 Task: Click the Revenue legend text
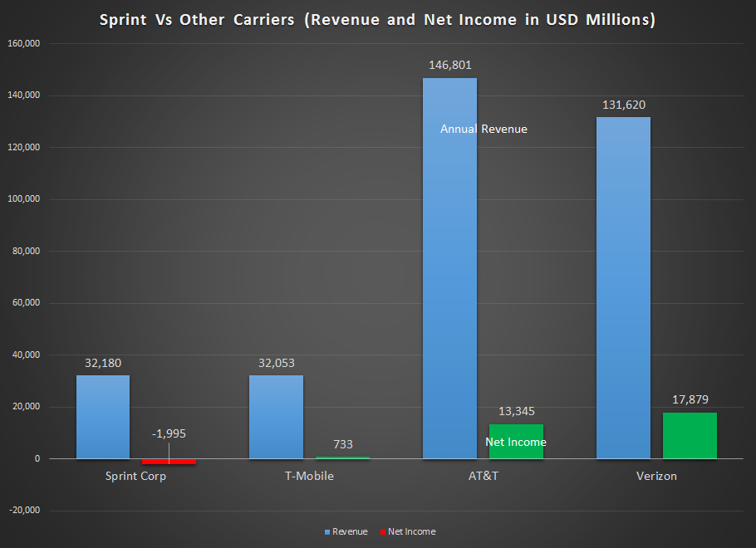tap(350, 531)
